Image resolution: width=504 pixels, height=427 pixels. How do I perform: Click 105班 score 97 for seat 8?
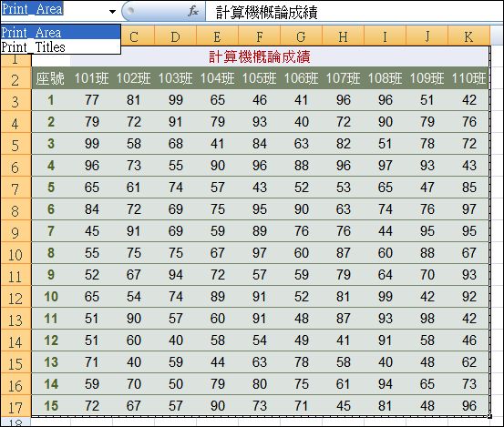(x=260, y=253)
